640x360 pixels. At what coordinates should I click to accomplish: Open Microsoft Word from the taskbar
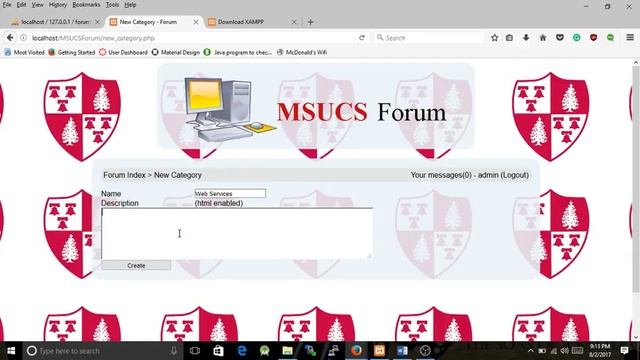tap(402, 351)
